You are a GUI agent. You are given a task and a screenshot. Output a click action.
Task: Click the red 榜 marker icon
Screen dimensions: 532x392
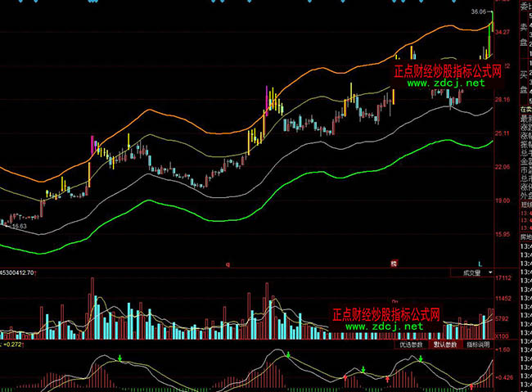[394, 264]
